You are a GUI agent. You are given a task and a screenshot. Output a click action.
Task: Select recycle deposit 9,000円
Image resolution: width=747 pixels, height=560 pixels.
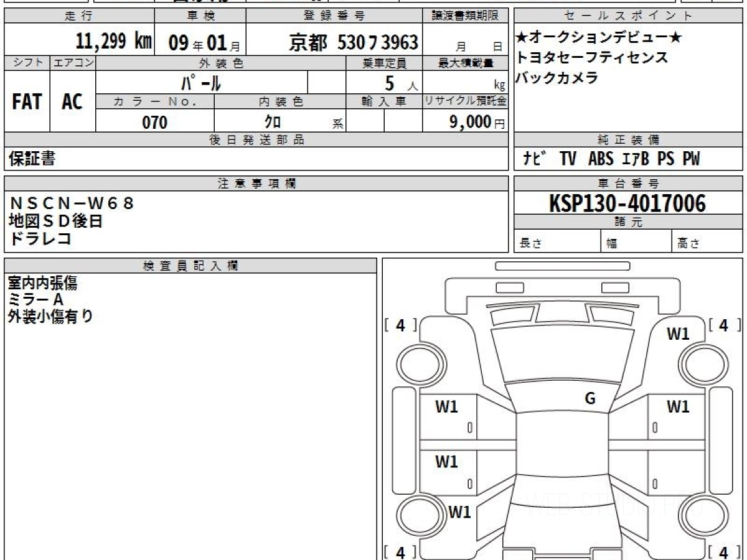coord(477,122)
